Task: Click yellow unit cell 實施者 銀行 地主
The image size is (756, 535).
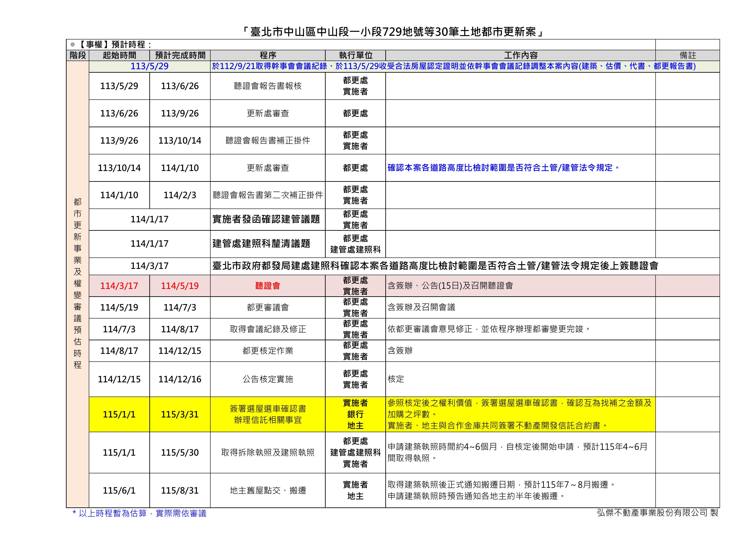Action: click(355, 414)
